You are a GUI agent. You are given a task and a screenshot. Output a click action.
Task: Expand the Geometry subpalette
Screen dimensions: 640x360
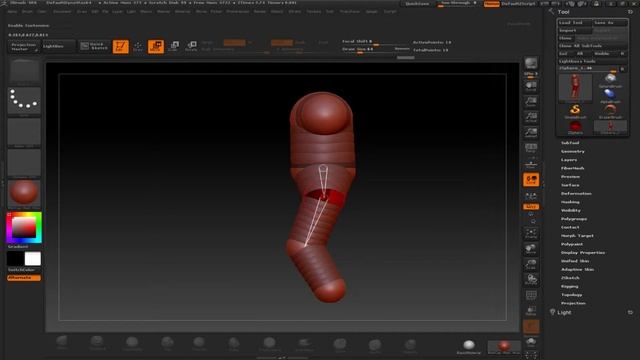(573, 151)
